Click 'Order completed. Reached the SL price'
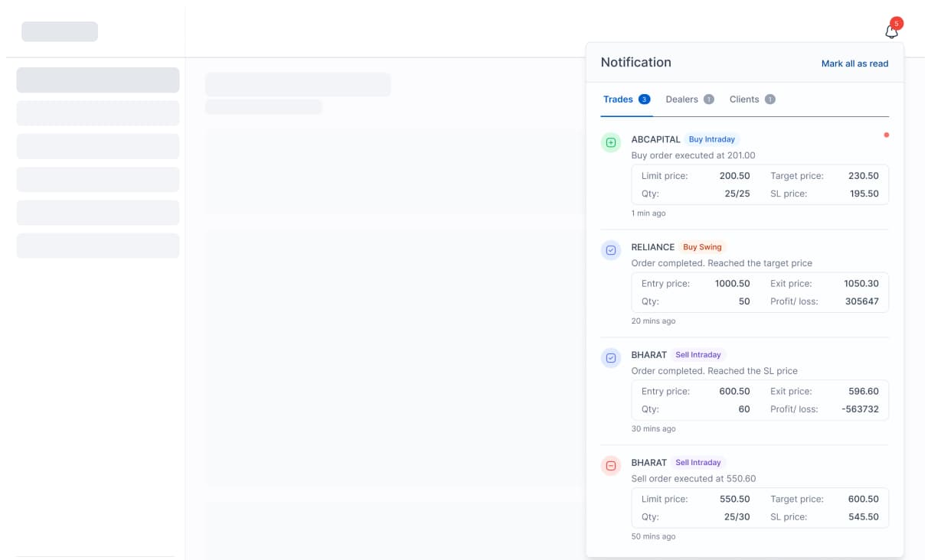The image size is (931, 560). [714, 371]
